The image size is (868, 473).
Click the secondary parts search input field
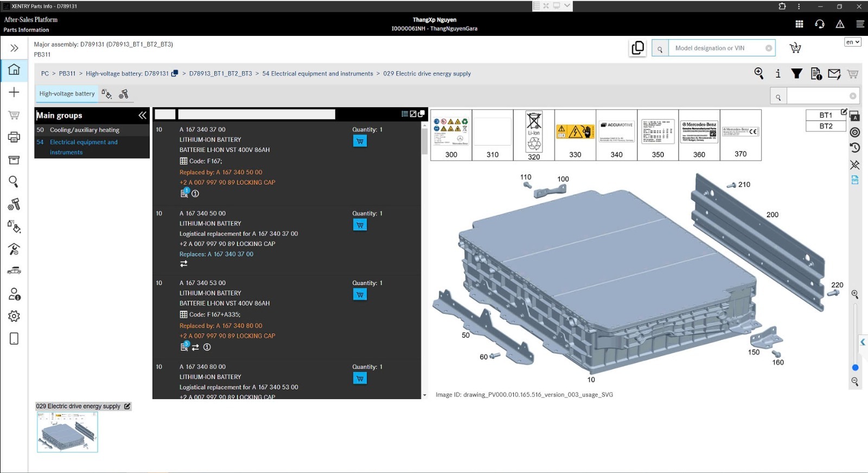click(818, 96)
